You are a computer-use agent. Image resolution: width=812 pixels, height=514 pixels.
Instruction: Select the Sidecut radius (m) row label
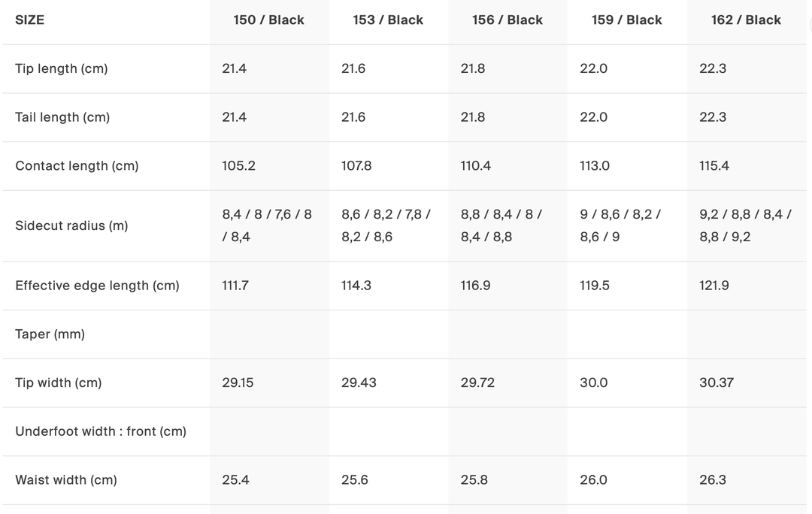click(x=71, y=225)
